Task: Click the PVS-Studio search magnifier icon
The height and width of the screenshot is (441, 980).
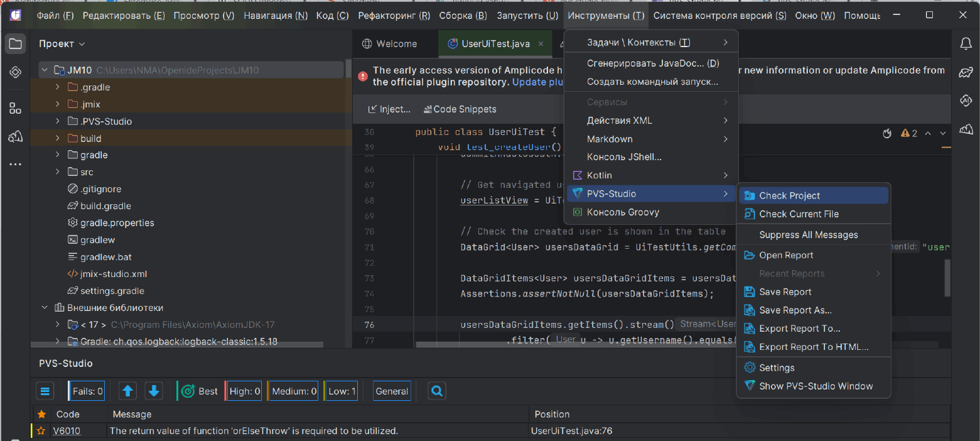Action: pos(437,391)
